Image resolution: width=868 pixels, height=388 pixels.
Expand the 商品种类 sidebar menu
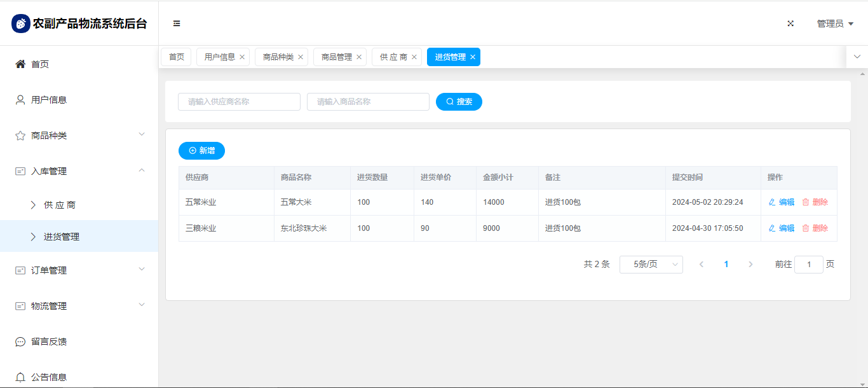point(79,135)
